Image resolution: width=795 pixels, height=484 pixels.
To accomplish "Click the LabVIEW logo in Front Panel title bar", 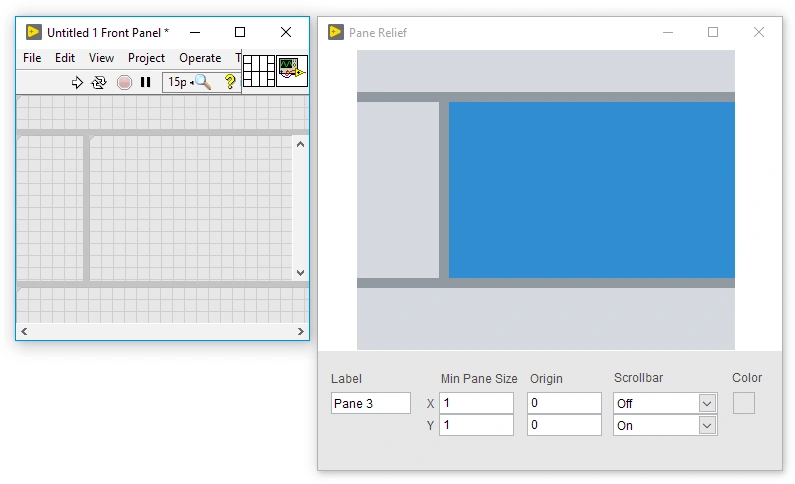I will coord(33,32).
